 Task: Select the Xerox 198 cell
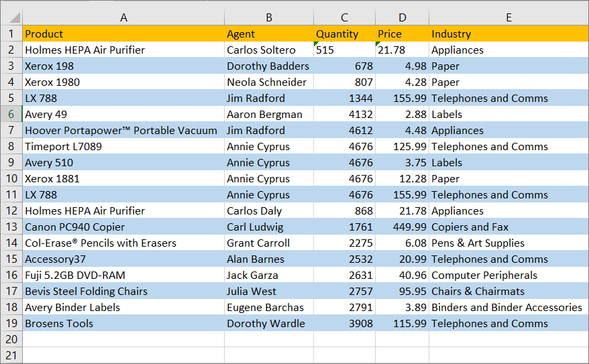tap(123, 66)
